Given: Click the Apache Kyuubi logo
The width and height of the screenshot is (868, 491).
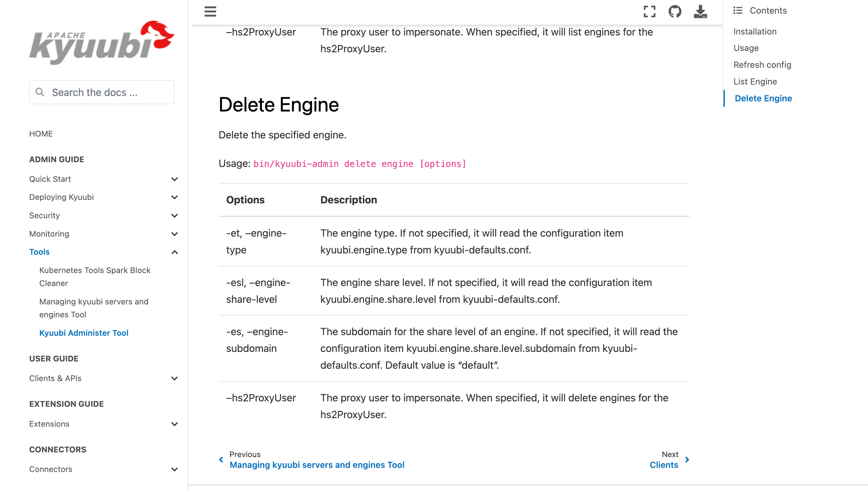Looking at the screenshot, I should [x=101, y=42].
